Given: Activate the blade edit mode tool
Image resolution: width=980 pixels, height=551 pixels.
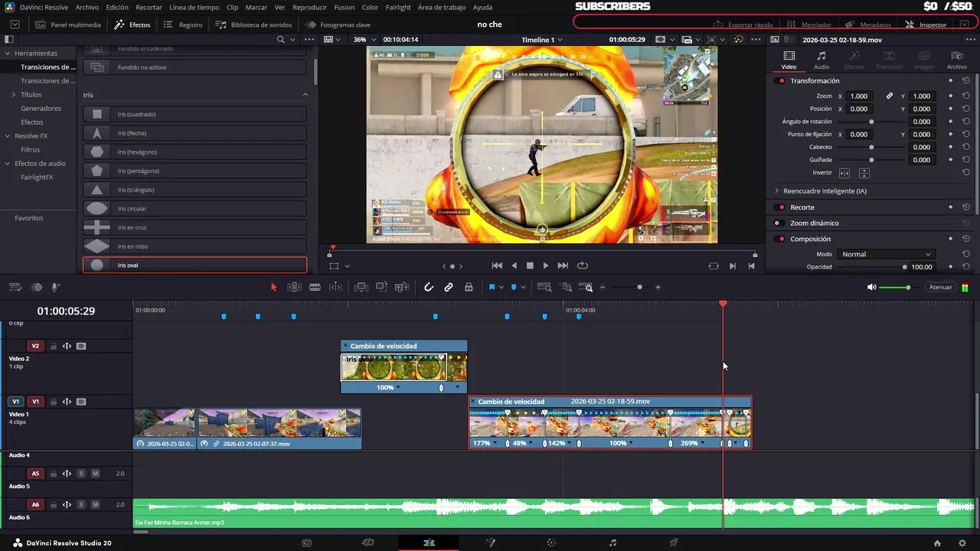Looking at the screenshot, I should [x=315, y=287].
